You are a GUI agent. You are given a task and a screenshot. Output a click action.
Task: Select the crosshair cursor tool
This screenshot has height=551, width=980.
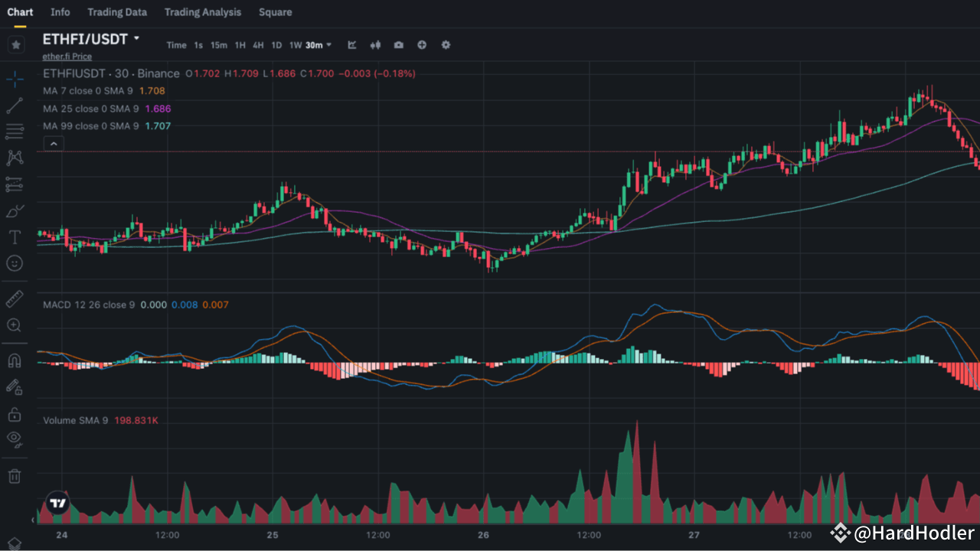point(15,79)
